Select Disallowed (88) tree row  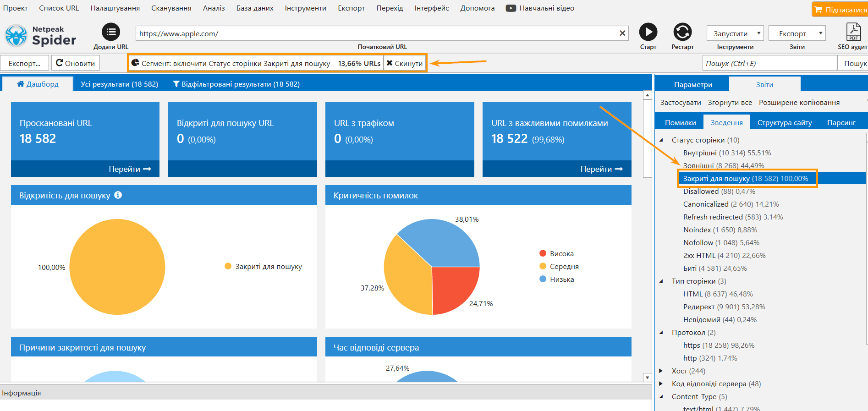(719, 192)
